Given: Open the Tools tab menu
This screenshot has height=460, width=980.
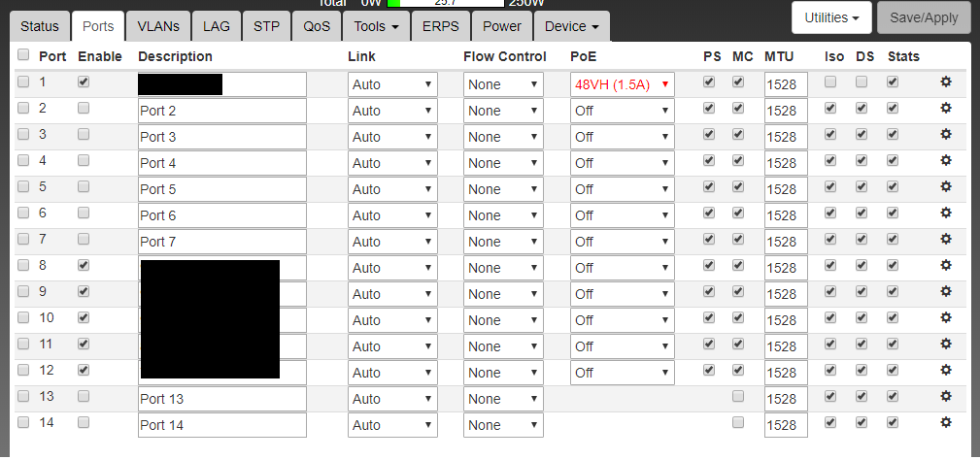Looking at the screenshot, I should 376,26.
